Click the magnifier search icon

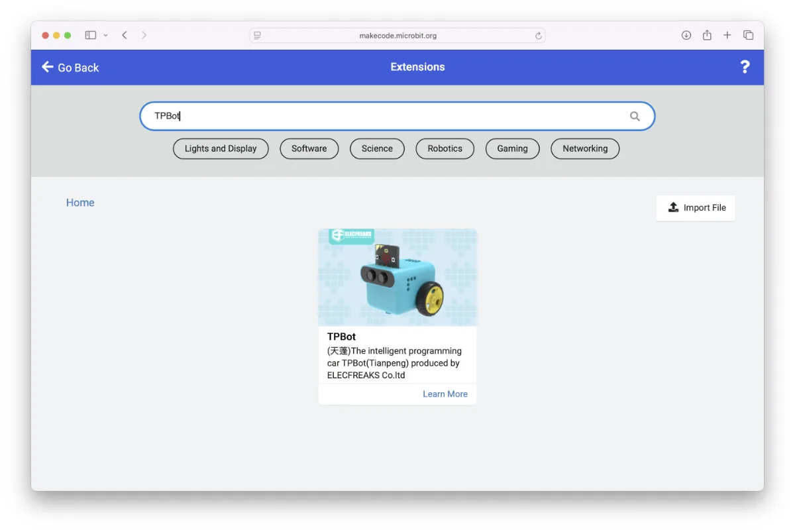pyautogui.click(x=635, y=117)
